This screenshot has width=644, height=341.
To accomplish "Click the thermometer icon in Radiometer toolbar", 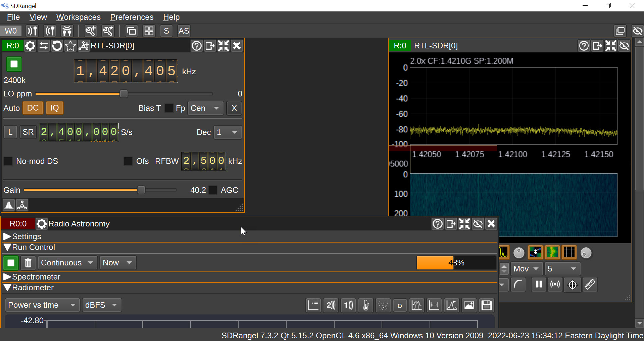I will tap(365, 305).
